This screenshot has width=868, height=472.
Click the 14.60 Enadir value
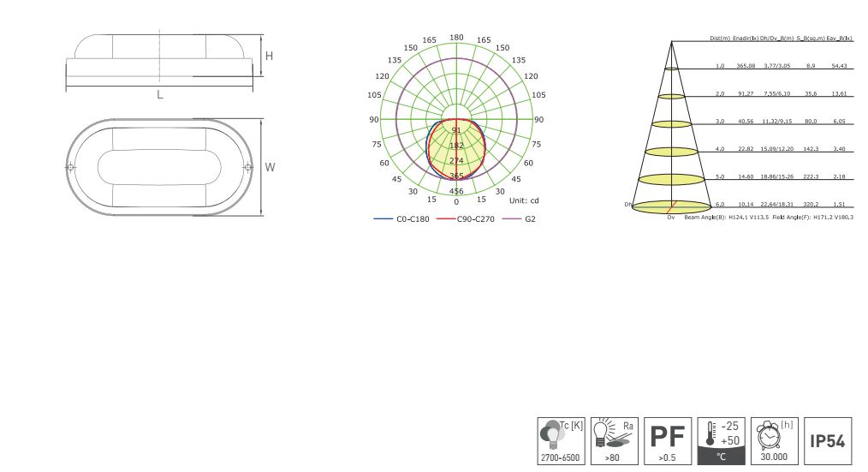pyautogui.click(x=746, y=176)
